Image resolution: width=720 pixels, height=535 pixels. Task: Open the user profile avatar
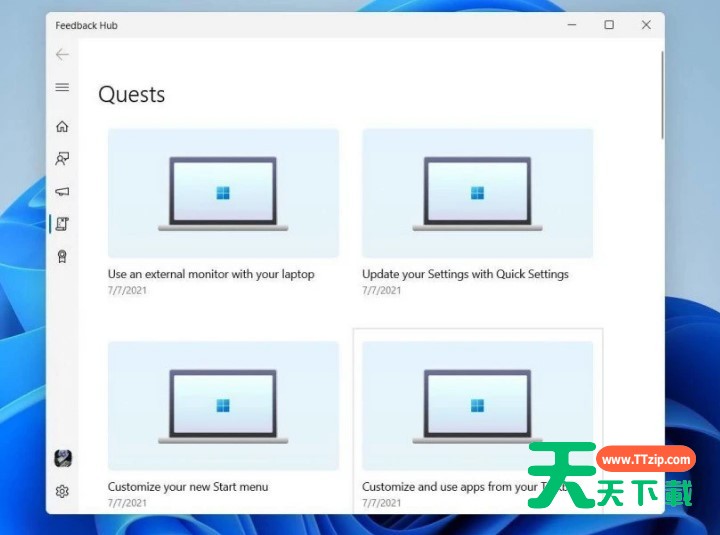pos(63,458)
